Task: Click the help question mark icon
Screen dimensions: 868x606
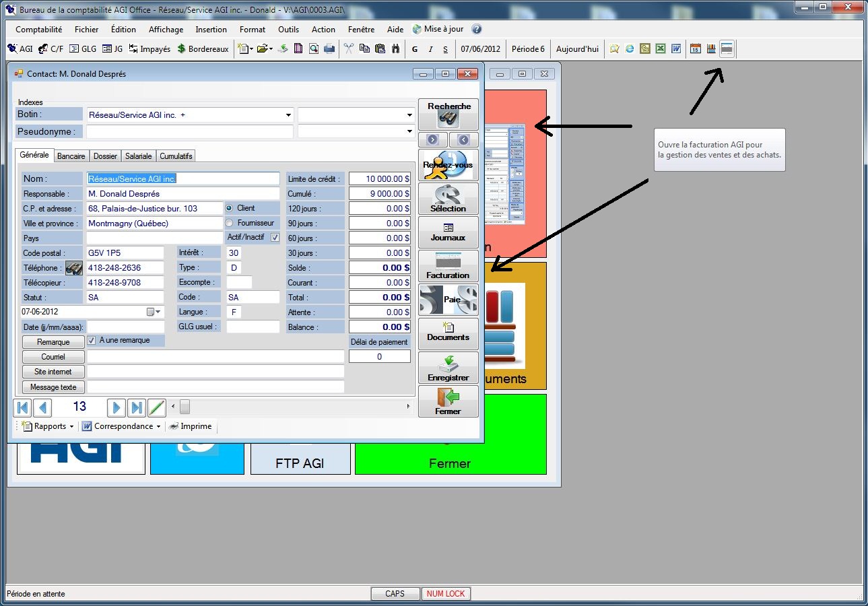Action: [x=477, y=30]
